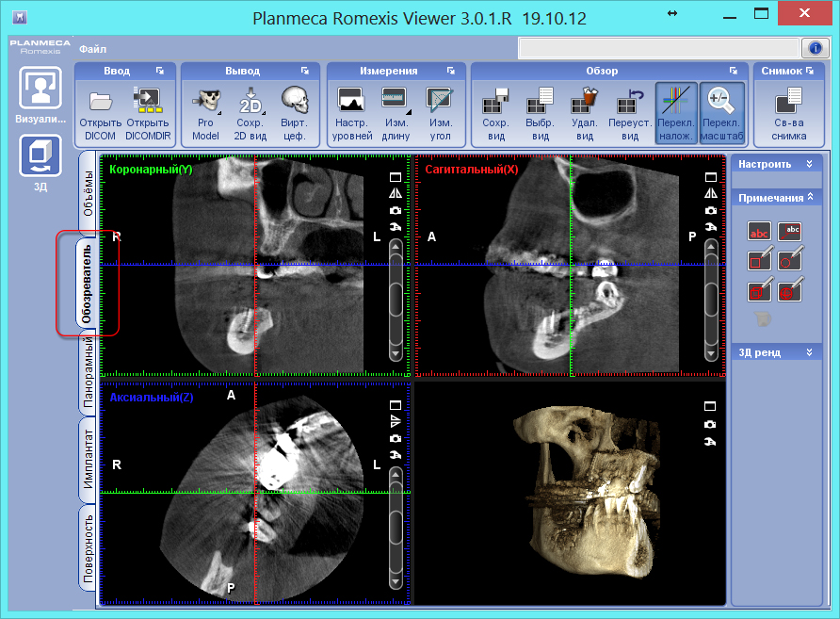Maximize the Коронарный view window

click(396, 177)
